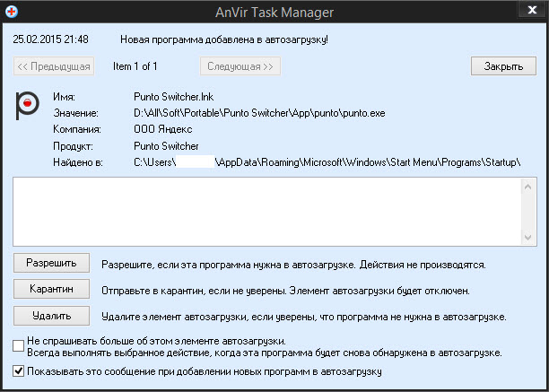Click the description box scroll up arrow
The image size is (549, 392).
pyautogui.click(x=527, y=186)
